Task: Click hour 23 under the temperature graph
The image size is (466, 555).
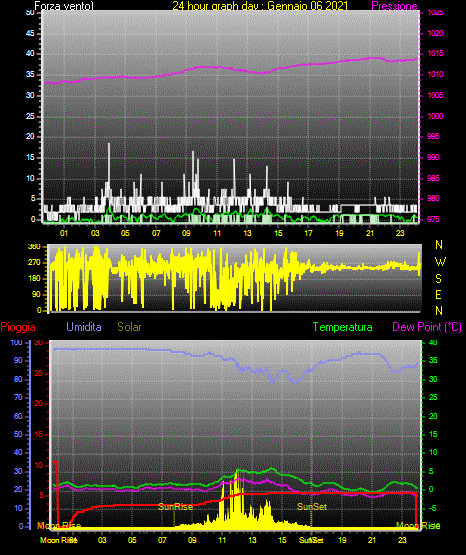Action: click(x=402, y=540)
